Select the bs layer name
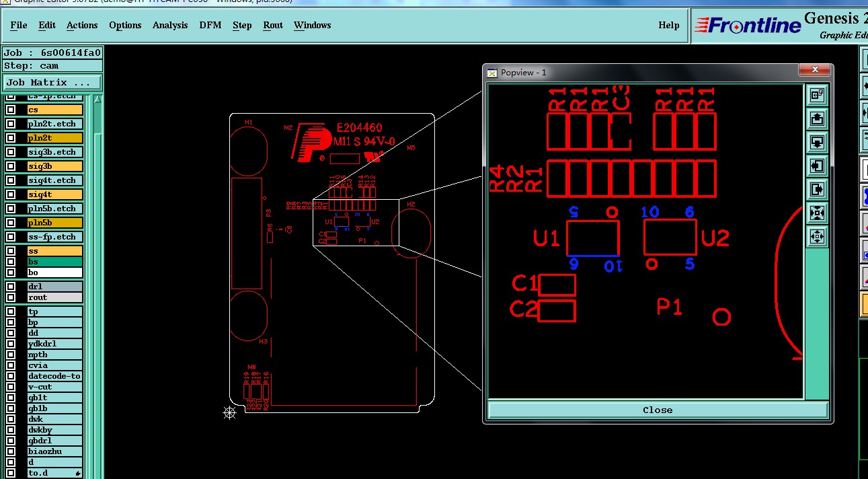868x479 pixels. click(x=54, y=262)
